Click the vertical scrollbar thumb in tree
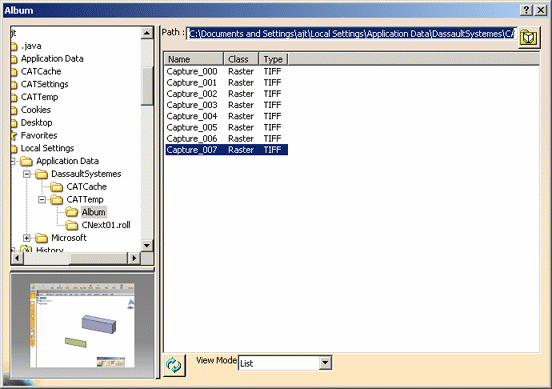 coord(147,86)
